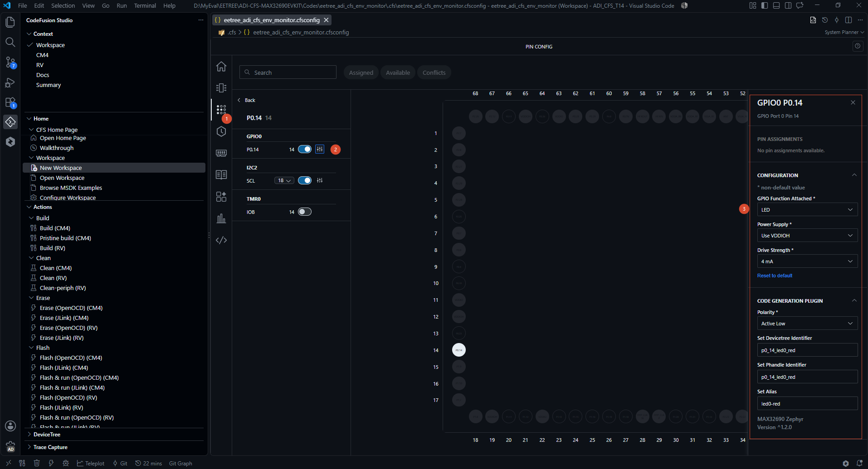Screen dimensions: 868x469
Task: Open P0.14 GPIO configuration sliders icon
Action: [320, 149]
